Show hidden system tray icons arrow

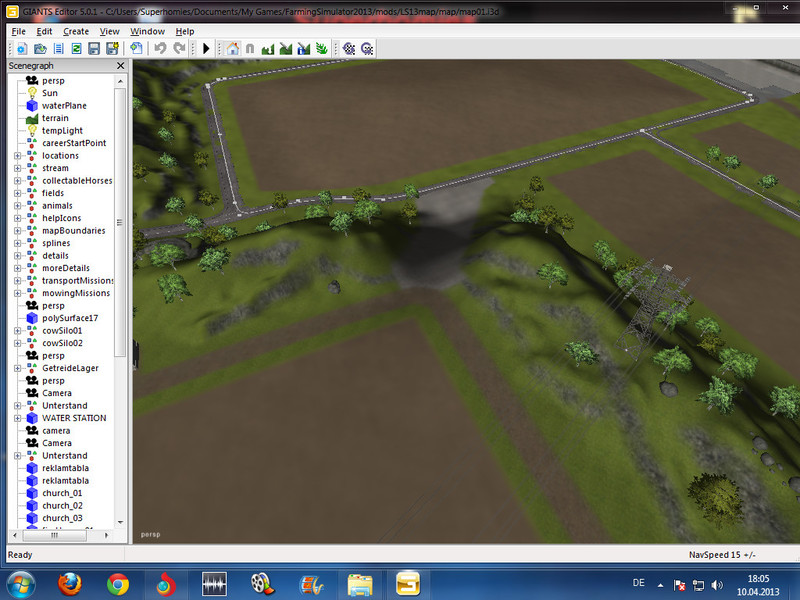click(x=661, y=585)
